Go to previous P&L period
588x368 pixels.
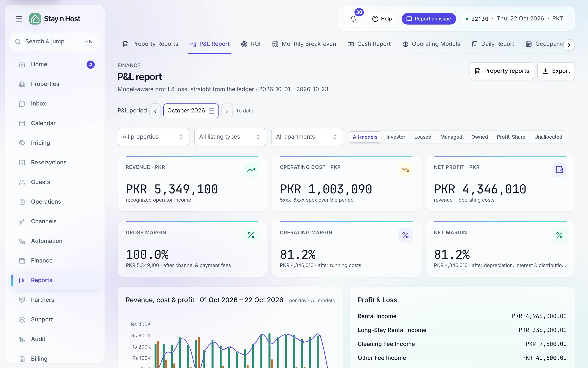coord(155,111)
